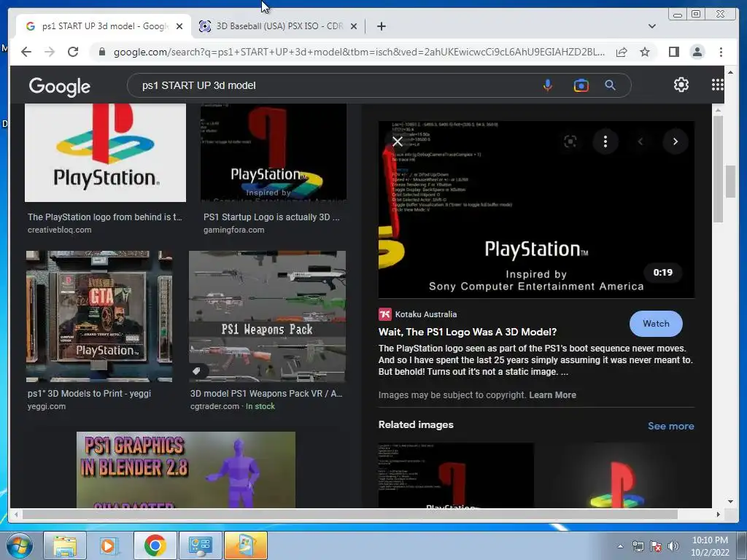The width and height of the screenshot is (747, 560).
Task: Open the yeggi GTA PlayStation case thumbnail
Action: click(99, 316)
